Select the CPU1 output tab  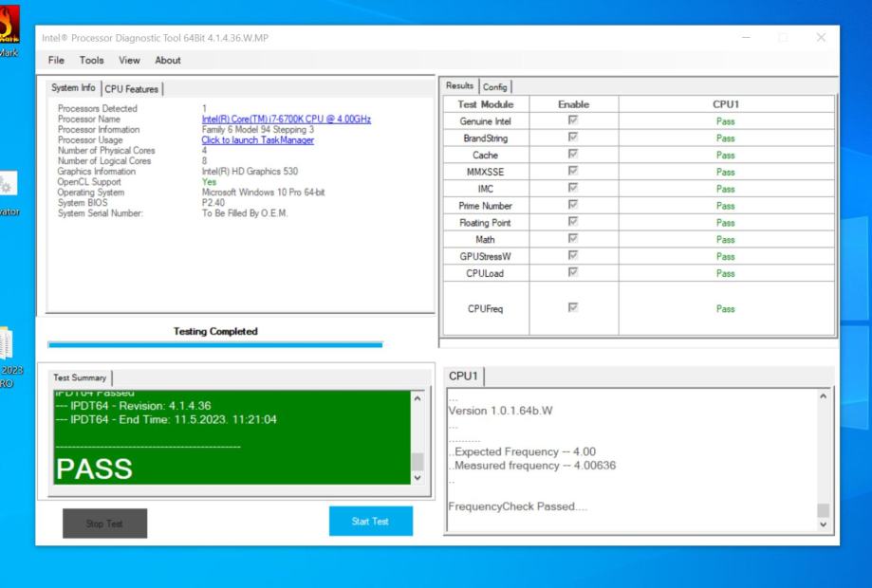tap(463, 376)
